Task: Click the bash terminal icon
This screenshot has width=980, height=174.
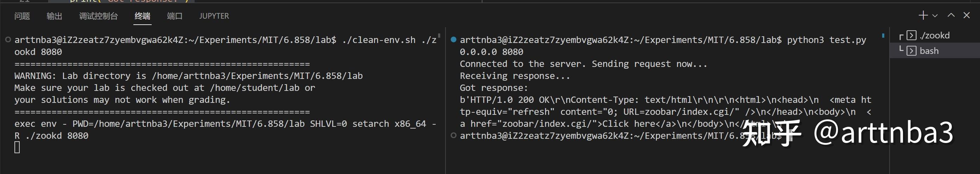Action: pyautogui.click(x=911, y=51)
